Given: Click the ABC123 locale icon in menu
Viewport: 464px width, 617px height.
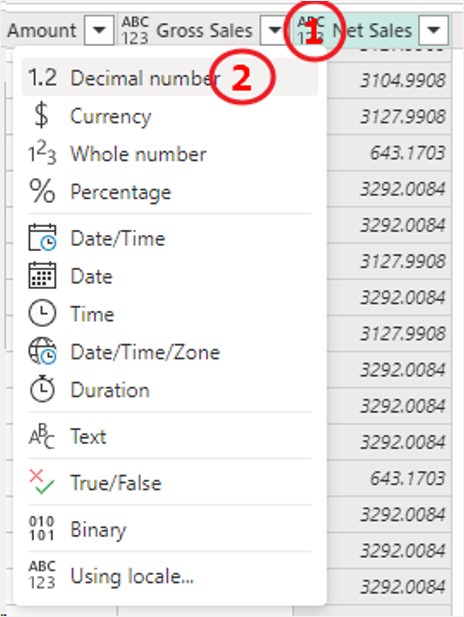Looking at the screenshot, I should pos(42,575).
